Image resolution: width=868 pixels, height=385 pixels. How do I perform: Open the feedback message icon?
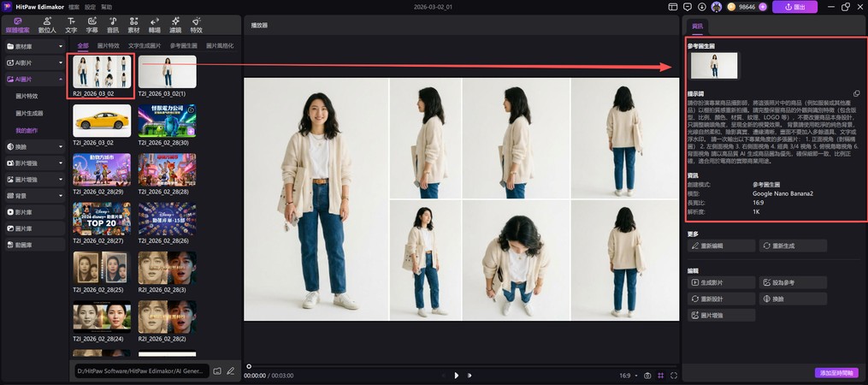pos(688,7)
